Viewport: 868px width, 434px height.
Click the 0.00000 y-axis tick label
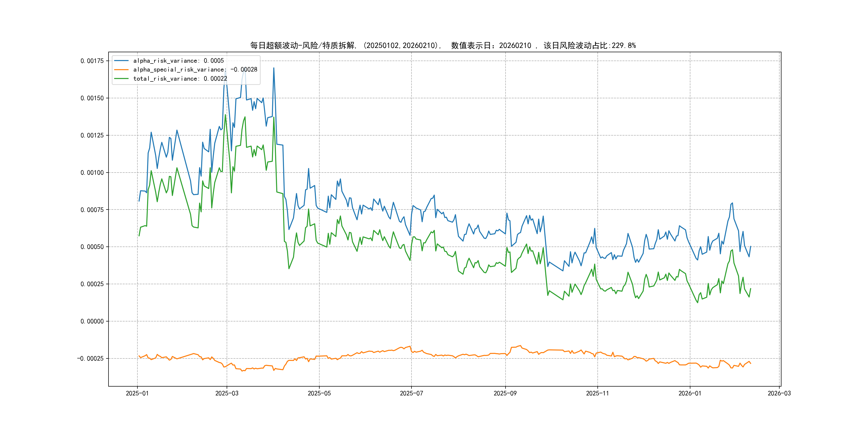tap(92, 321)
